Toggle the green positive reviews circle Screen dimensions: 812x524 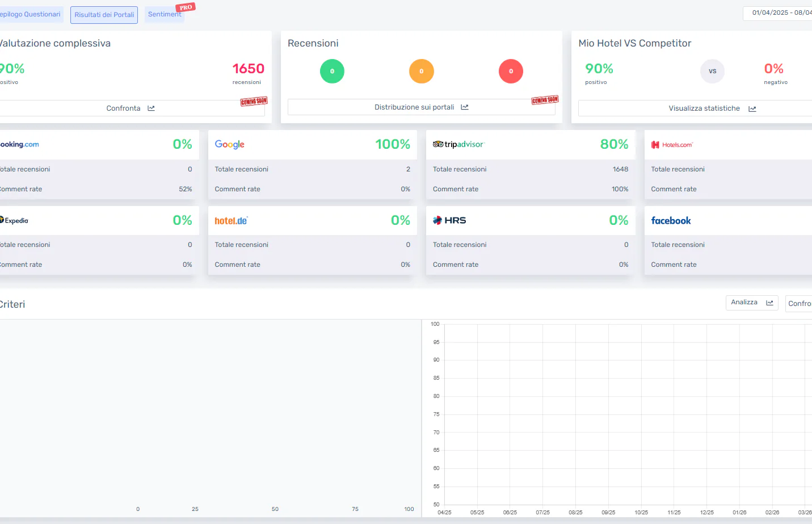pos(332,71)
